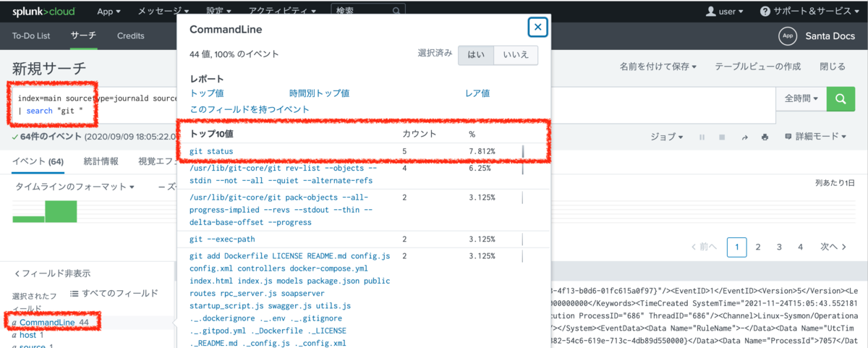
Task: Open タイムラインのフォーマット dropdown
Action: [x=75, y=187]
